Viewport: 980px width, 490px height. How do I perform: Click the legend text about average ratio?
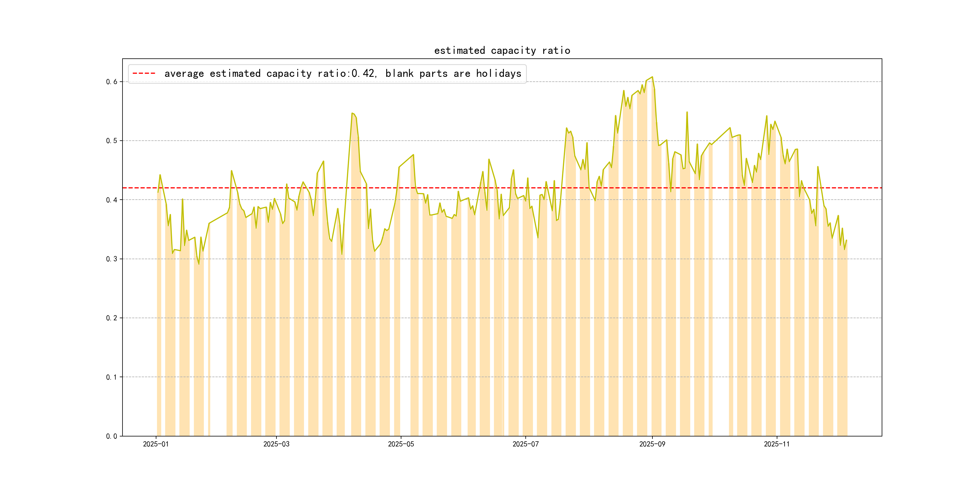[342, 73]
